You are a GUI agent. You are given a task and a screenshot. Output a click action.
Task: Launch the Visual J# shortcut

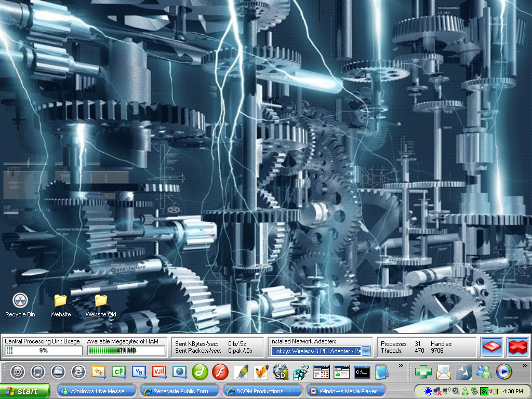pyautogui.click(x=159, y=371)
